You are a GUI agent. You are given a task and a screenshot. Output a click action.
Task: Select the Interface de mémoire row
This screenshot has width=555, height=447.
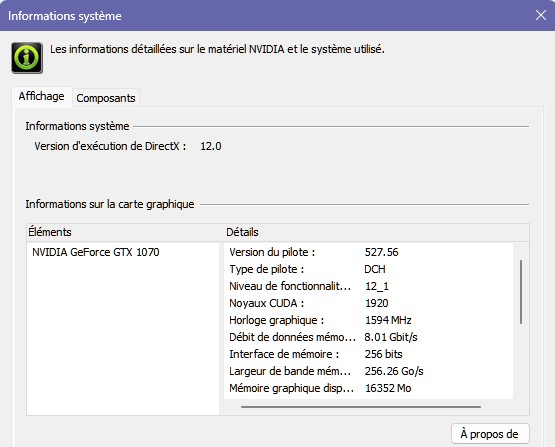click(x=368, y=354)
